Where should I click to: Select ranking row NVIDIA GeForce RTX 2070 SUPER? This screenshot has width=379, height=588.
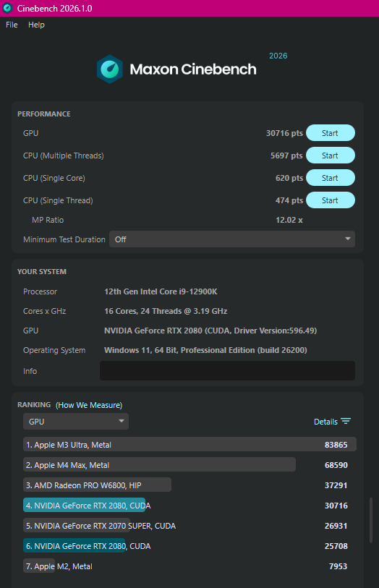tap(189, 526)
